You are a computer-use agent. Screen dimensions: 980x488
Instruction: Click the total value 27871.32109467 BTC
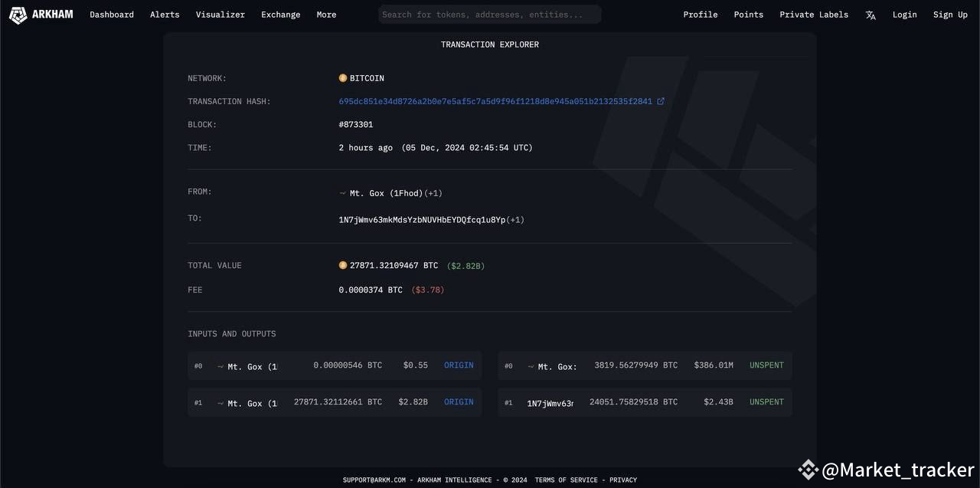[394, 266]
